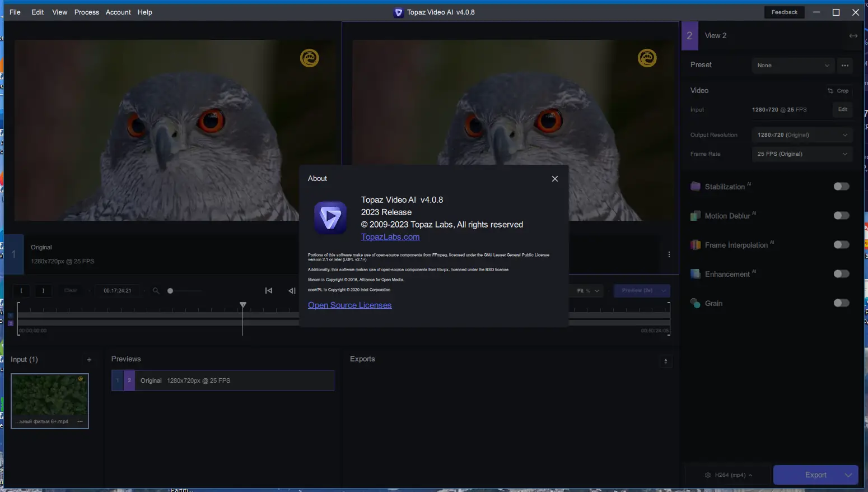Open zoom magnifier in the playback toolbar
This screenshot has width=868, height=492.
[155, 290]
